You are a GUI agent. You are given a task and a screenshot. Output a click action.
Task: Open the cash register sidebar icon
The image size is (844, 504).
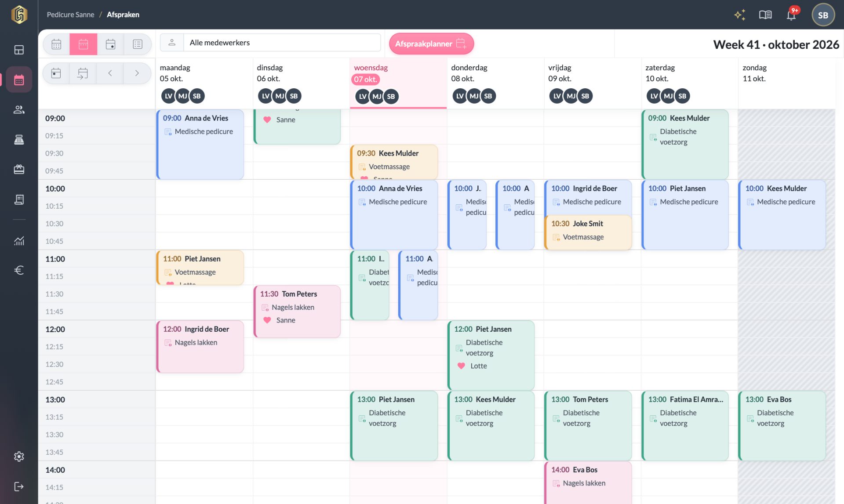(19, 139)
